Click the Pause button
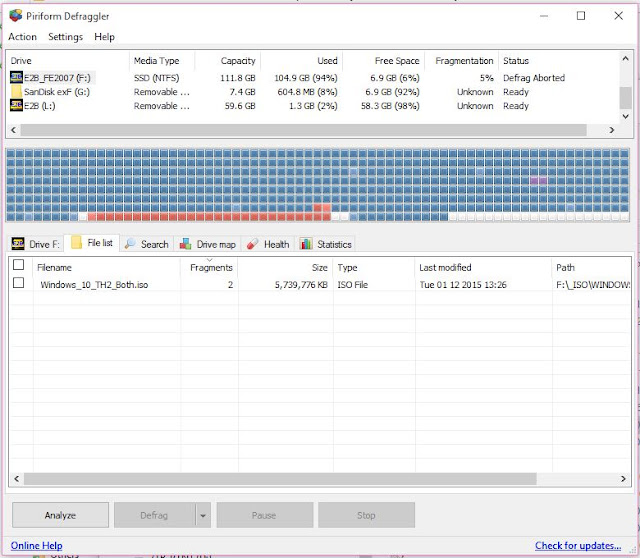 264,515
